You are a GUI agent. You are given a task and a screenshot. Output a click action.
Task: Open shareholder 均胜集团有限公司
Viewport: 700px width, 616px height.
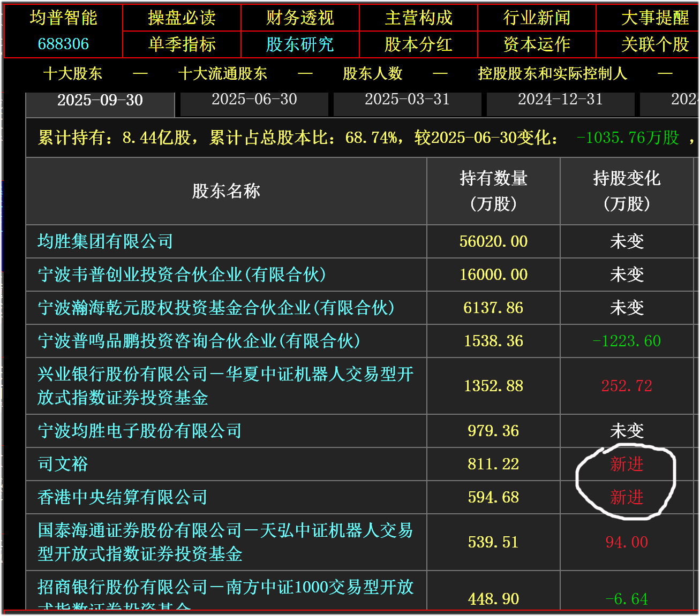click(106, 241)
